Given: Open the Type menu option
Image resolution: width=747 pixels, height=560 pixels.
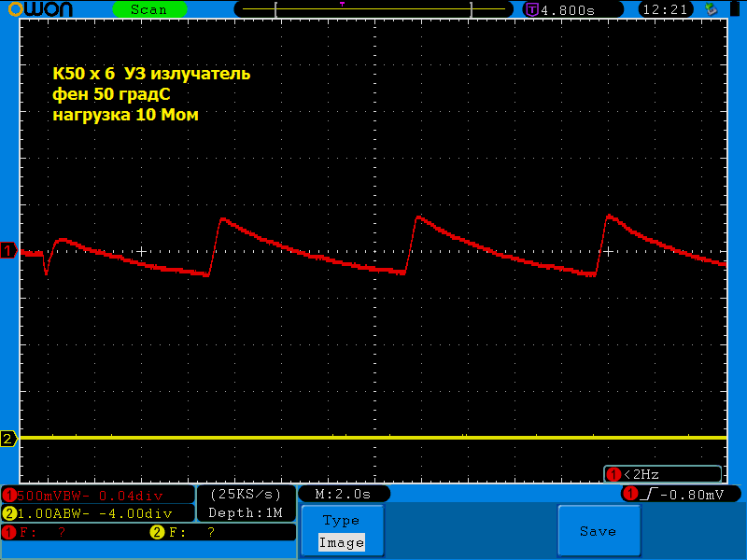Looking at the screenshot, I should click(x=341, y=521).
